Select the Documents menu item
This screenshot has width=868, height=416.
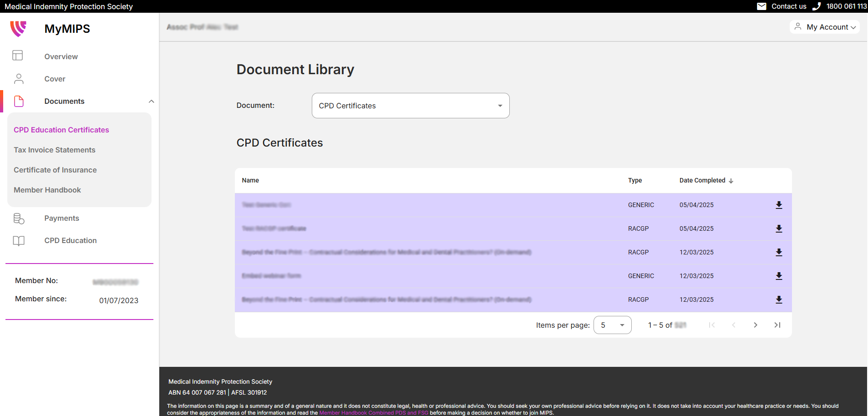click(64, 101)
